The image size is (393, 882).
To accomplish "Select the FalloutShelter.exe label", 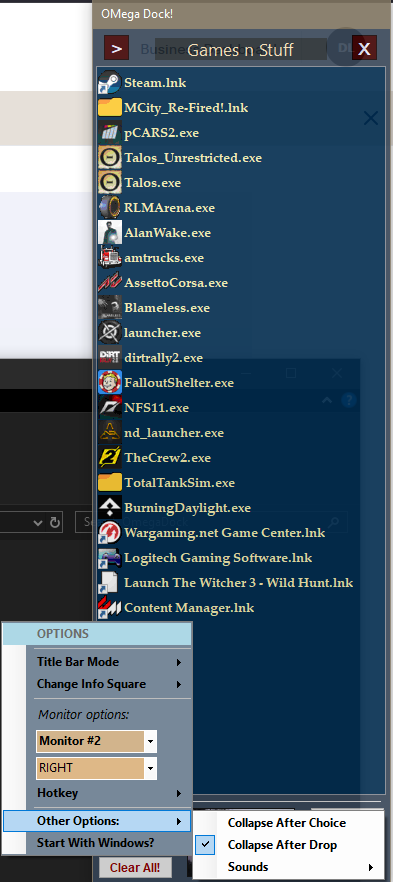I will [179, 382].
